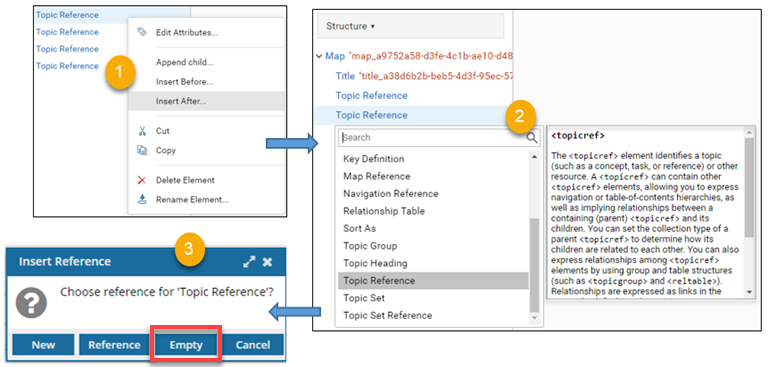This screenshot has height=367, width=768.
Task: Collapse the Map node in structure tree
Action: tap(319, 56)
